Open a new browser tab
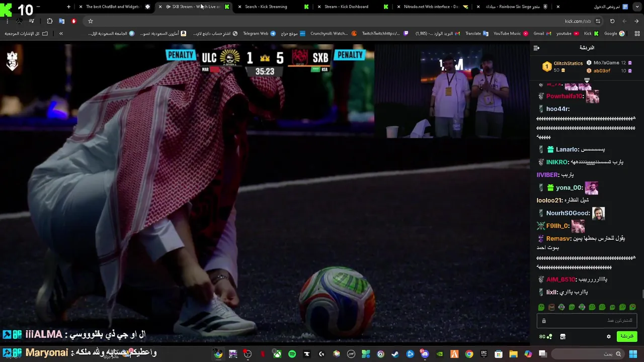Image resolution: width=644 pixels, height=362 pixels. [x=68, y=7]
